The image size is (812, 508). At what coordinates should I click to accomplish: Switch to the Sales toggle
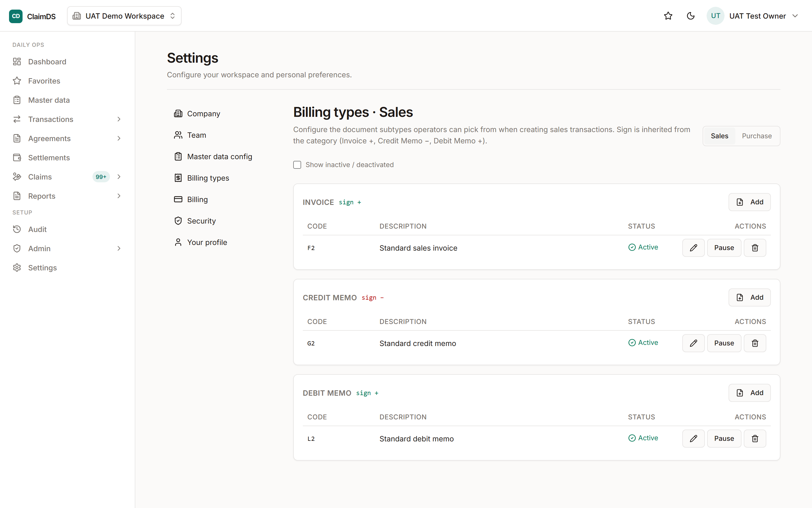[x=720, y=136]
